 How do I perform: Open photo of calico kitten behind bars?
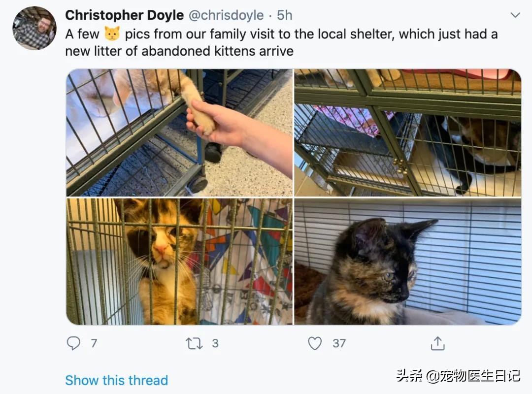179,262
